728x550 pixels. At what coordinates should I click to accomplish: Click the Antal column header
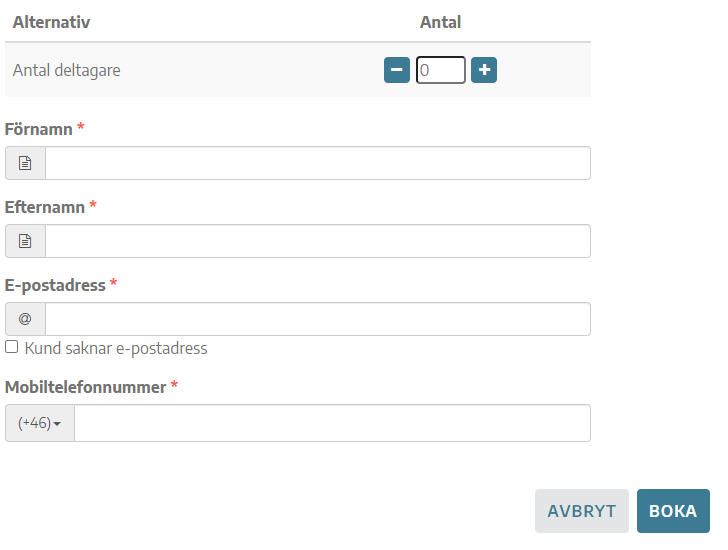[441, 22]
